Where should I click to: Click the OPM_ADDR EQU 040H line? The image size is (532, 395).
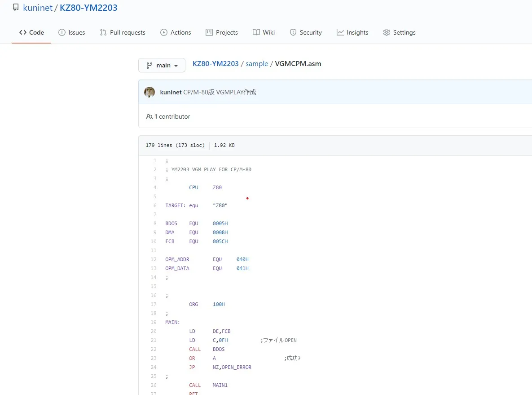pyautogui.click(x=207, y=259)
